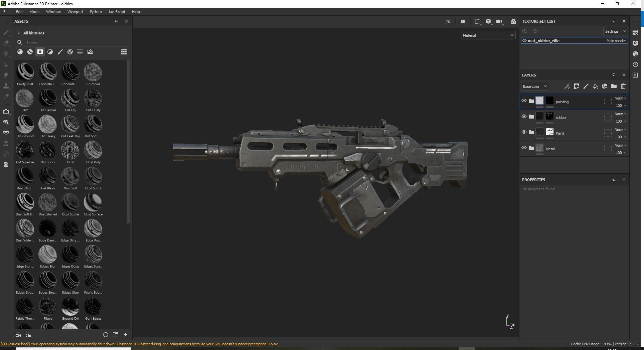Filter assets by Smart masks
Image resolution: width=644 pixels, height=350 pixels.
point(40,52)
